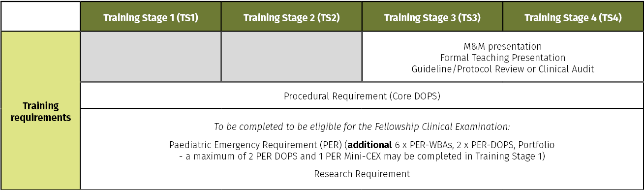The image size is (644, 190).
Task: Click the Training Stage 1 (TS1) header
Action: point(151,17)
